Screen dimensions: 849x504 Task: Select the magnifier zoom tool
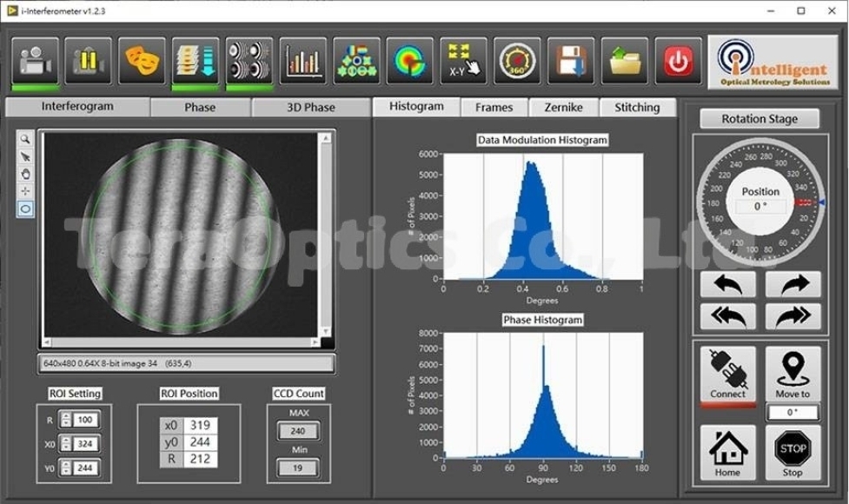click(x=25, y=139)
